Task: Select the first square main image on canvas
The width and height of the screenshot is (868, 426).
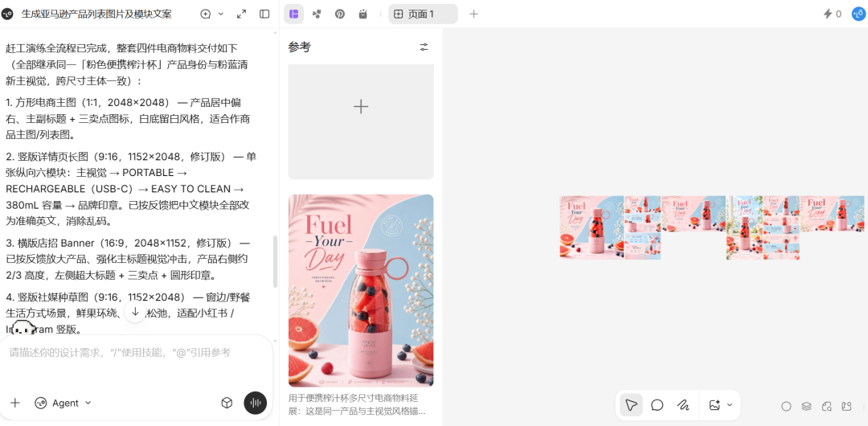Action: point(592,227)
